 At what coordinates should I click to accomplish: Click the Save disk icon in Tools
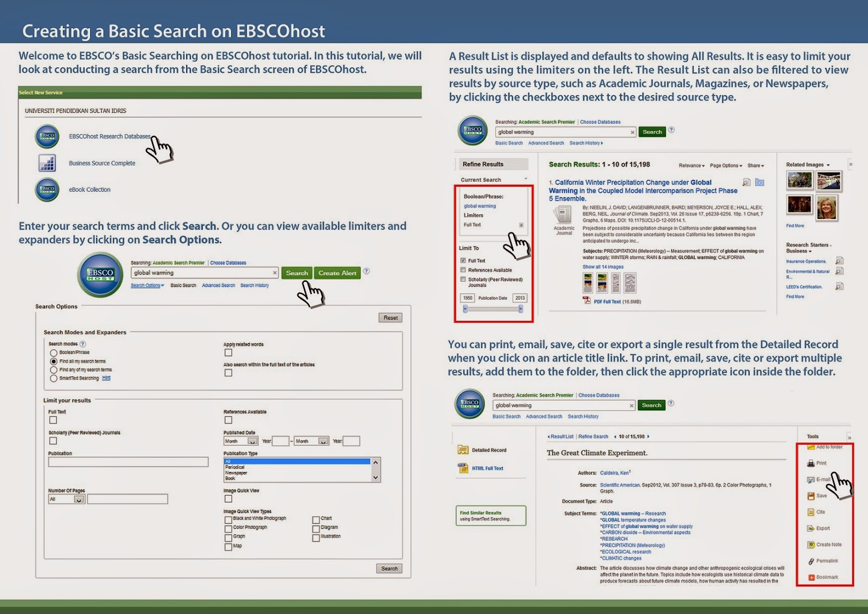[811, 496]
